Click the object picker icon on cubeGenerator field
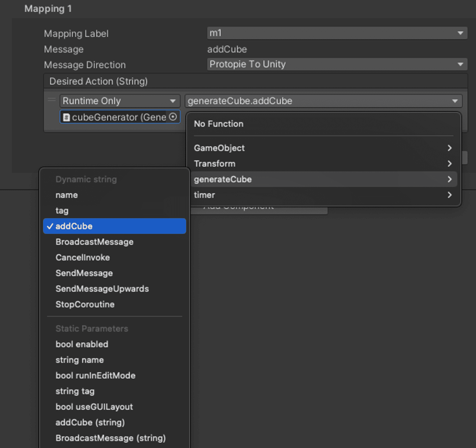The height and width of the screenshot is (448, 476). [x=173, y=117]
